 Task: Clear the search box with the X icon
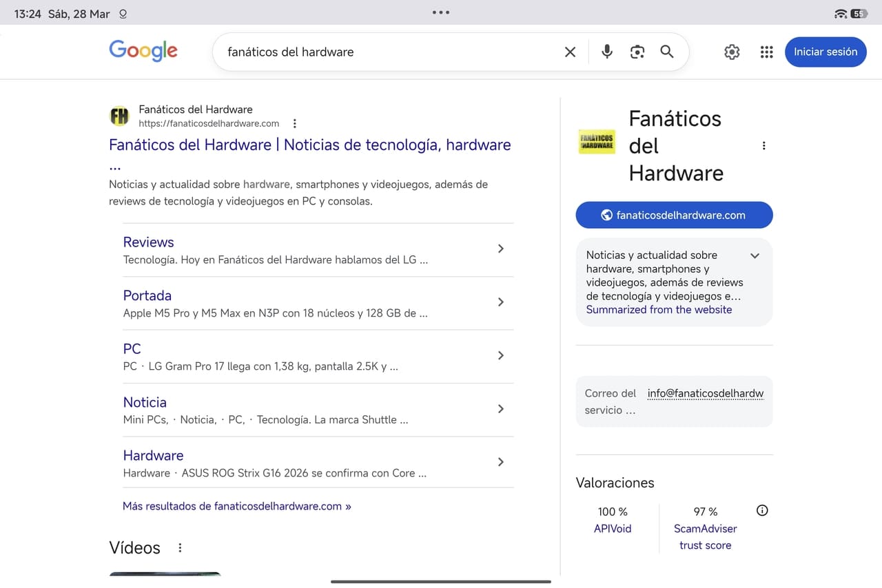570,52
